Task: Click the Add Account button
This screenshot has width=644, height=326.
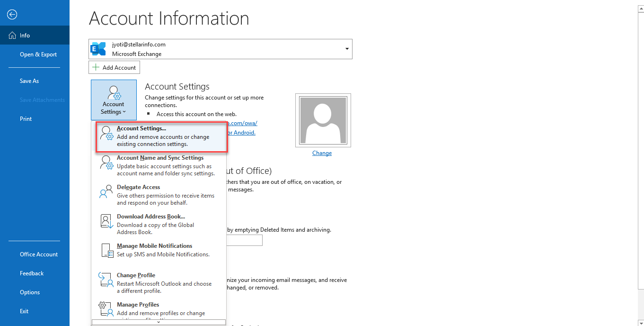Action: 114,67
